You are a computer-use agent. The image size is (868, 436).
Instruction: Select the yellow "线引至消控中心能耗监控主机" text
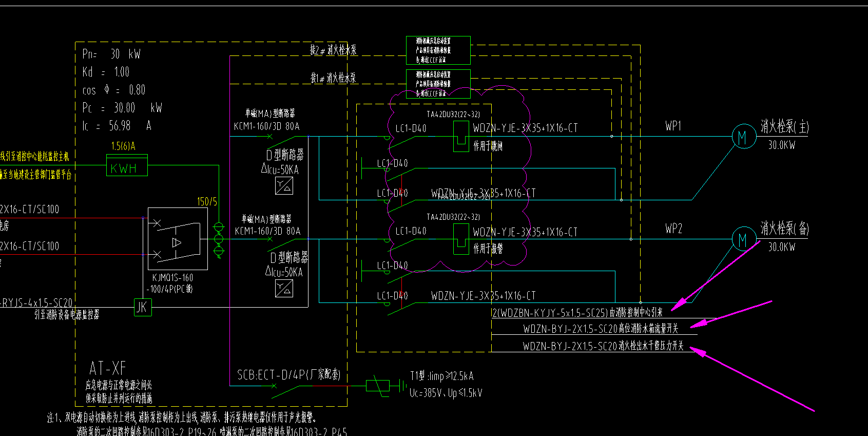click(35, 156)
